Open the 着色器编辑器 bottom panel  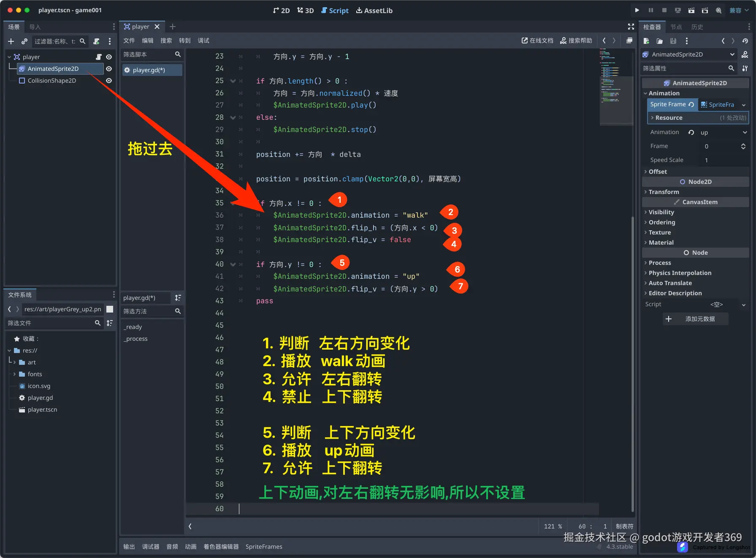[x=221, y=547]
